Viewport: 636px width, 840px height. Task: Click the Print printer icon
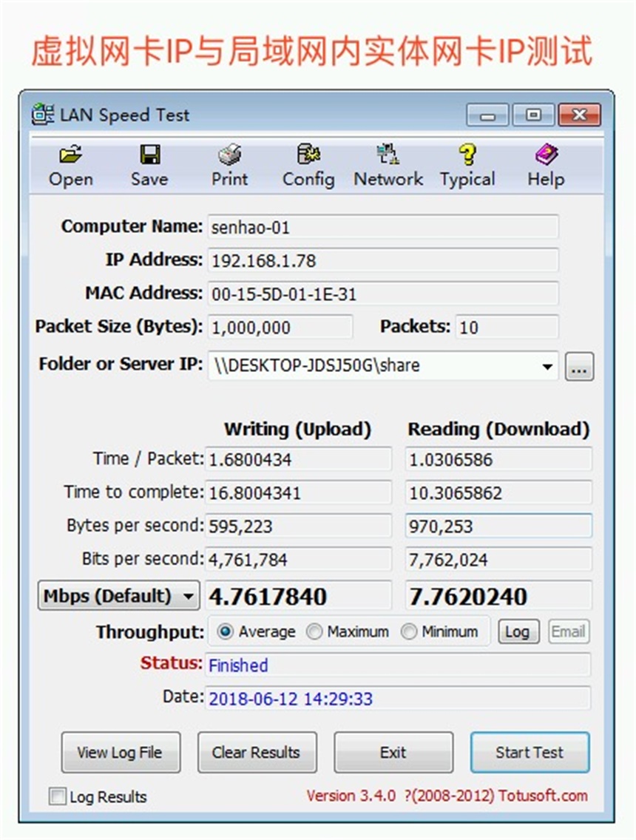[229, 156]
